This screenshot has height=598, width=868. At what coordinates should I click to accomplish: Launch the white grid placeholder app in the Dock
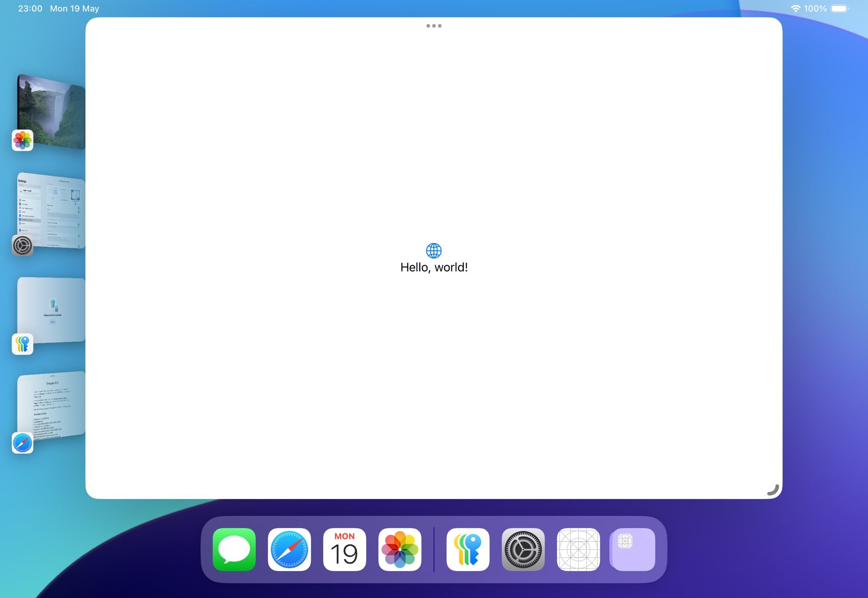[579, 550]
